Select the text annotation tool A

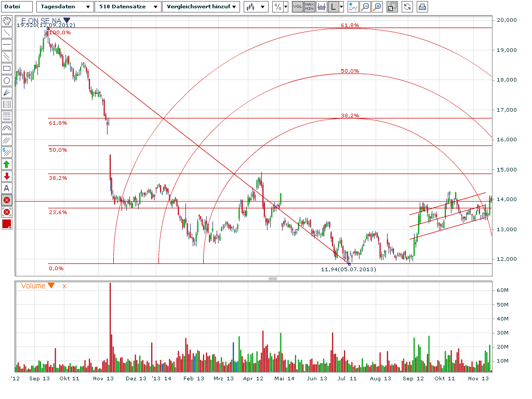(x=7, y=188)
